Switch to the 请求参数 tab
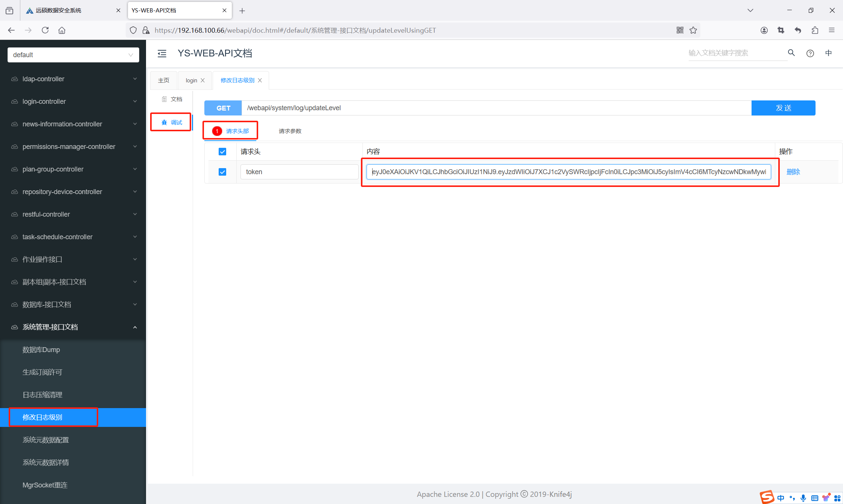 290,131
